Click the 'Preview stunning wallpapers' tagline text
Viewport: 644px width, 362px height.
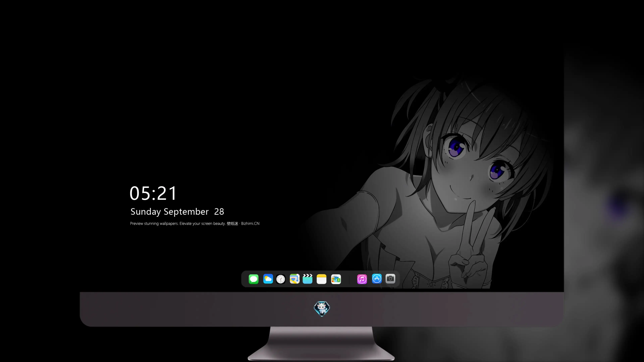(x=195, y=223)
